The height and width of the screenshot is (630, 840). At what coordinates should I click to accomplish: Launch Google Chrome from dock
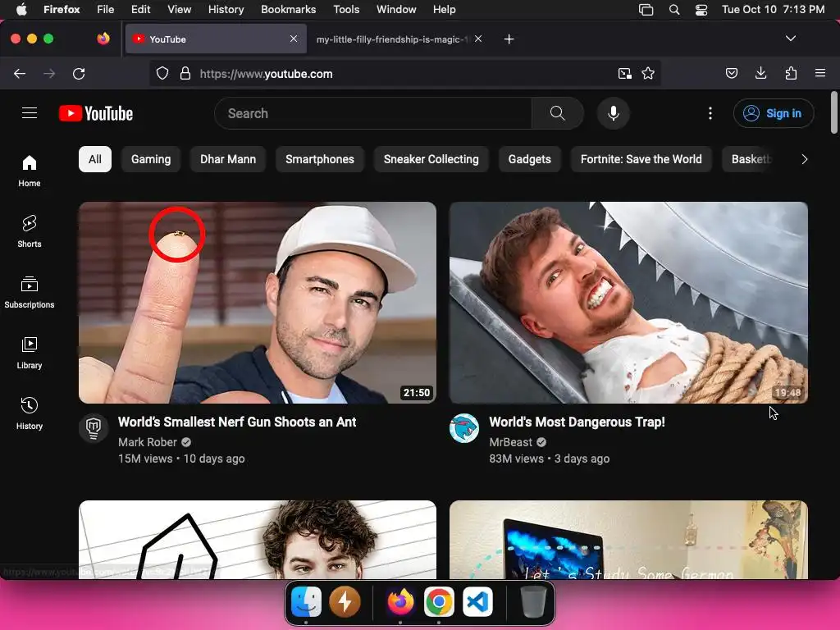click(439, 601)
